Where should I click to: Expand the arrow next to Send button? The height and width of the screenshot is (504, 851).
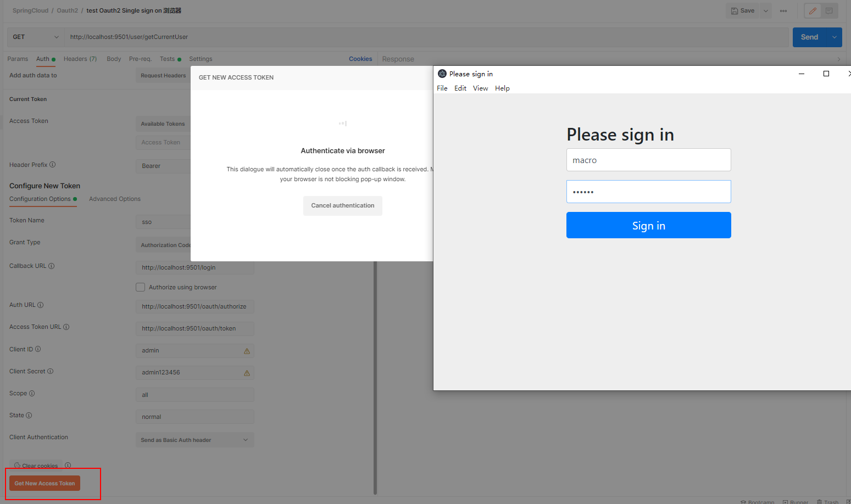point(834,37)
